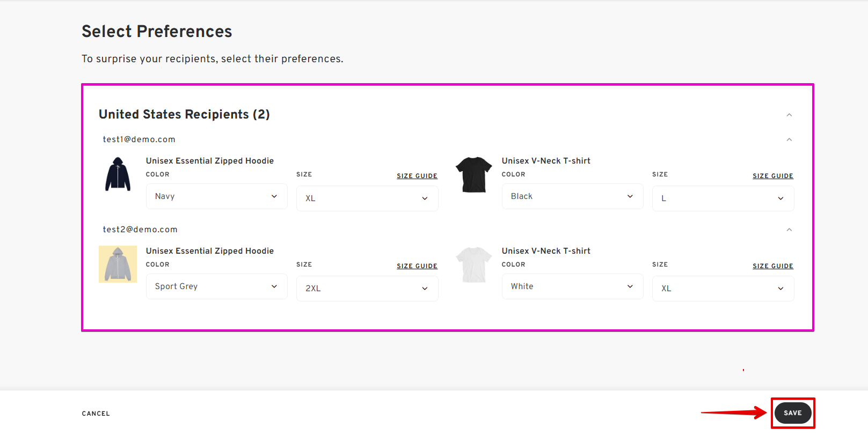Click the navy hoodie product thumbnail

[x=118, y=174]
